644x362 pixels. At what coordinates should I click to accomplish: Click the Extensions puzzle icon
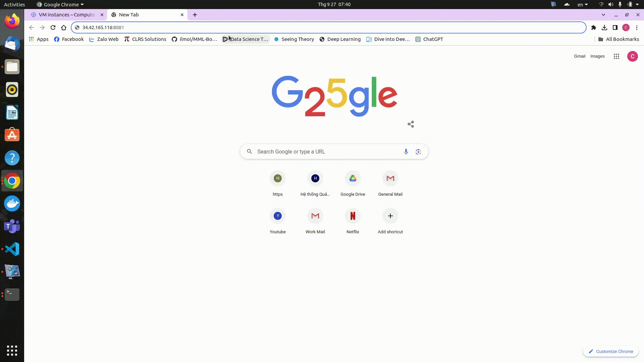click(594, 27)
